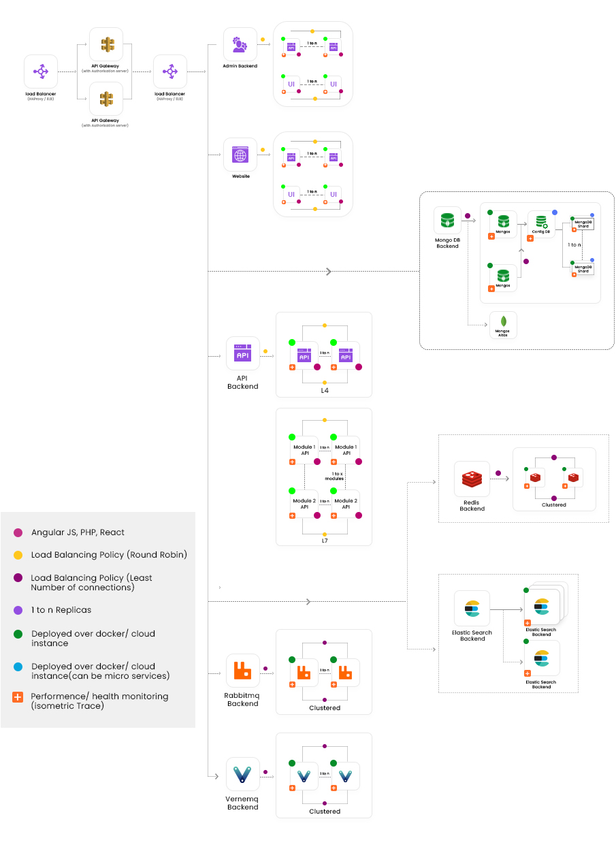Open the Website globe icon
The width and height of the screenshot is (616, 851).
240,155
